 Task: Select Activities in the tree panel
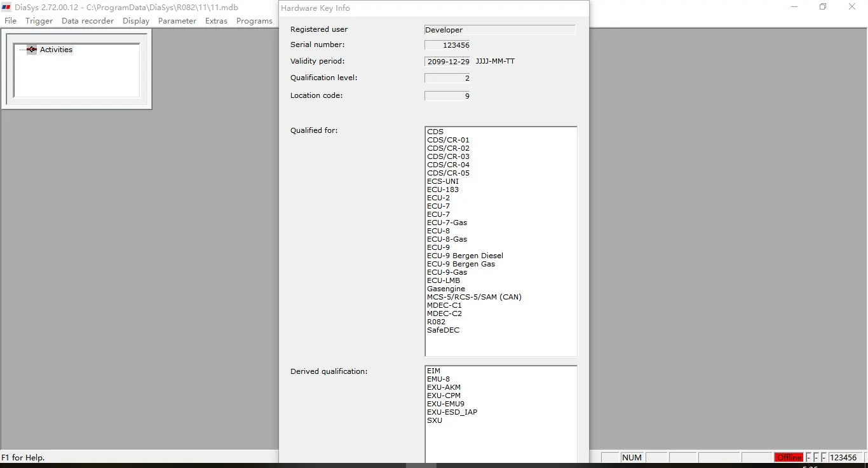click(x=56, y=50)
